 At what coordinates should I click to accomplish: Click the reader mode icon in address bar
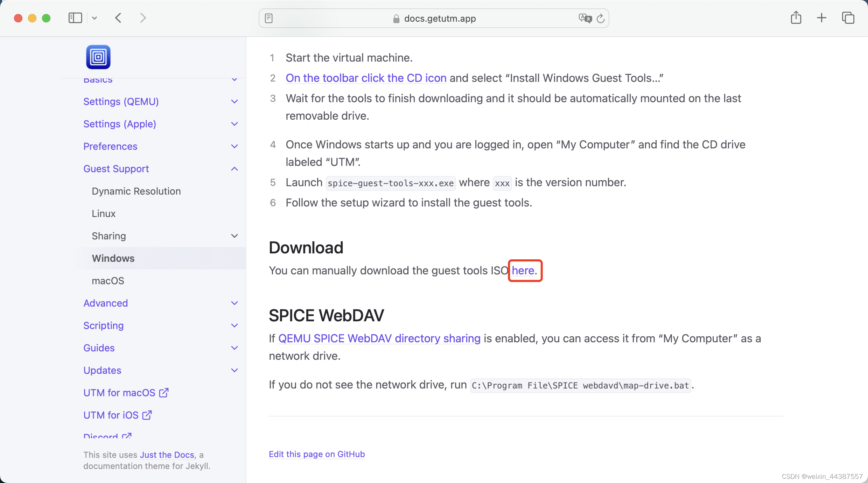(269, 18)
